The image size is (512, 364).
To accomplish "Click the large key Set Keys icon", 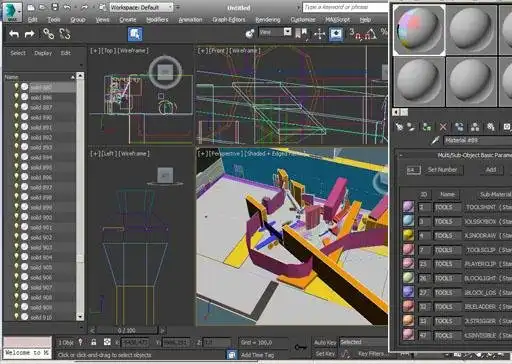I will [300, 347].
